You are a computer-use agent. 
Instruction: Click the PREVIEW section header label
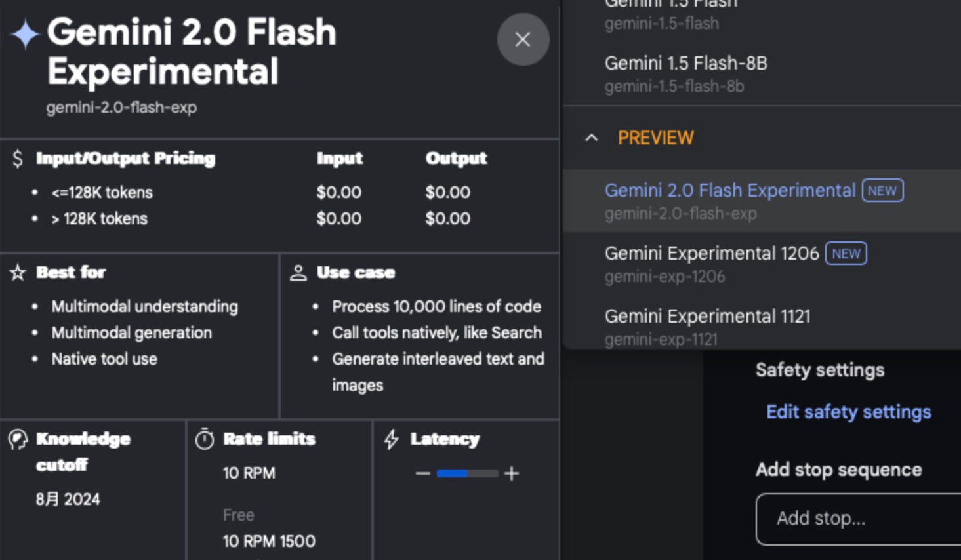(x=656, y=138)
